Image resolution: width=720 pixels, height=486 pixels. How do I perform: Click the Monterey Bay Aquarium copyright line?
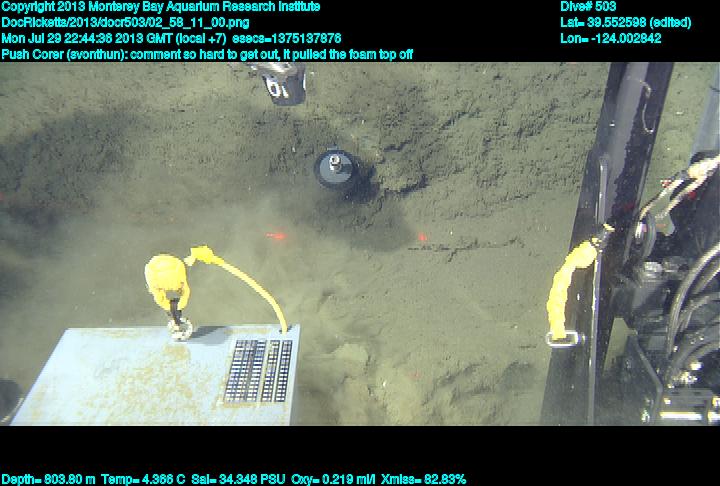click(161, 7)
